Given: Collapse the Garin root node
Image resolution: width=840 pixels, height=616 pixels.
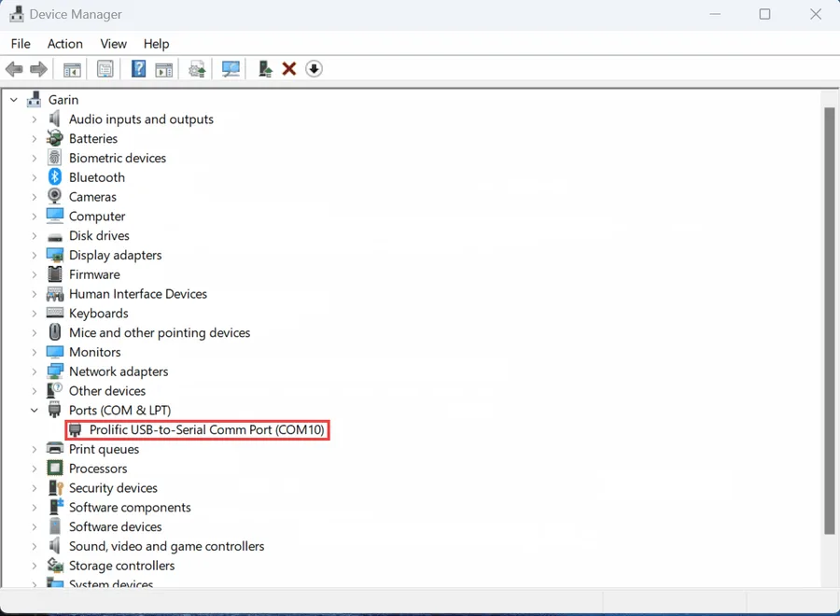Looking at the screenshot, I should pyautogui.click(x=14, y=100).
